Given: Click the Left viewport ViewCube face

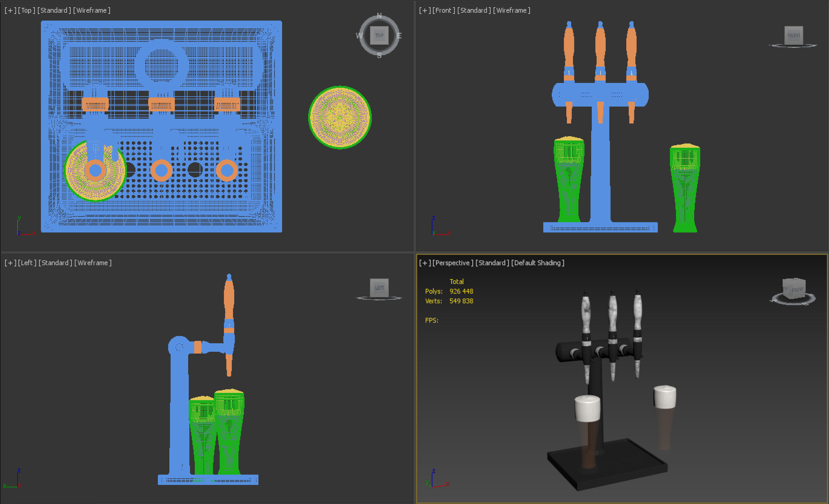Looking at the screenshot, I should click(379, 288).
